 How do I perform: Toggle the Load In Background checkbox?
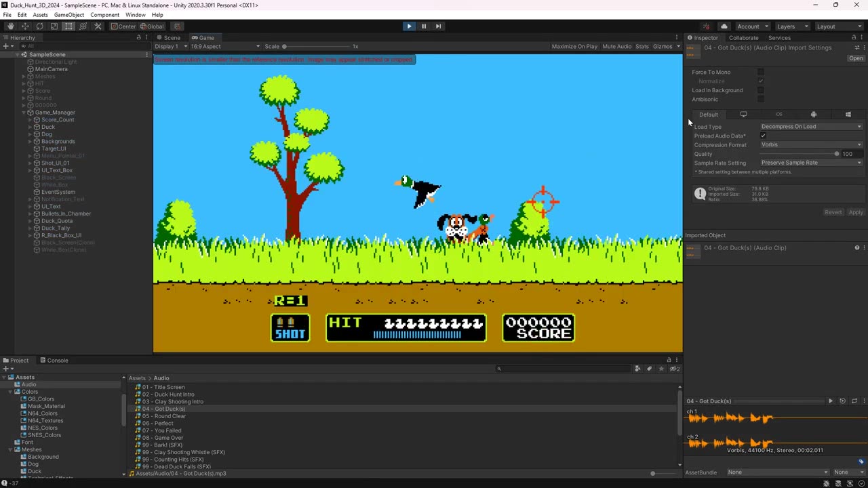tap(761, 90)
